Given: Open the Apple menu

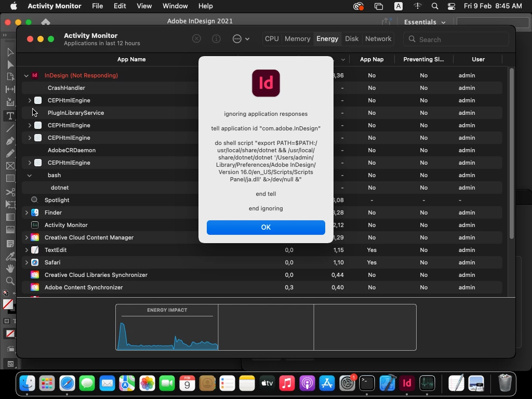Looking at the screenshot, I should pos(14,6).
